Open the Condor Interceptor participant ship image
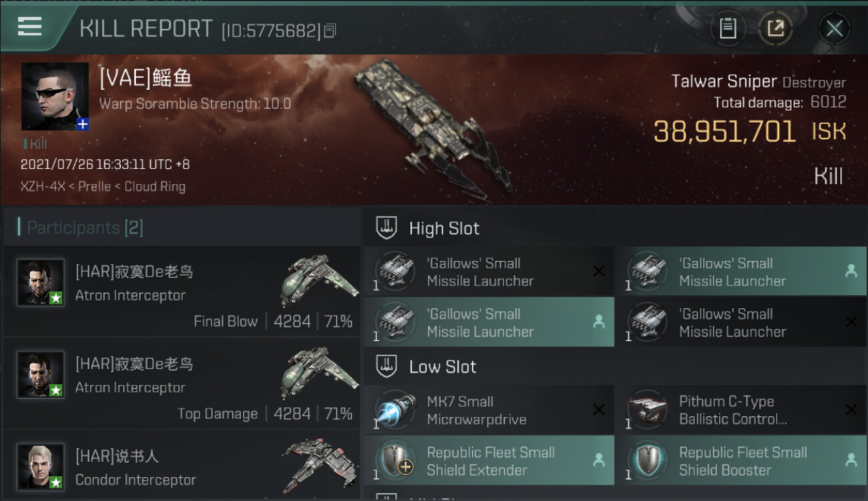The width and height of the screenshot is (868, 501). click(x=320, y=466)
